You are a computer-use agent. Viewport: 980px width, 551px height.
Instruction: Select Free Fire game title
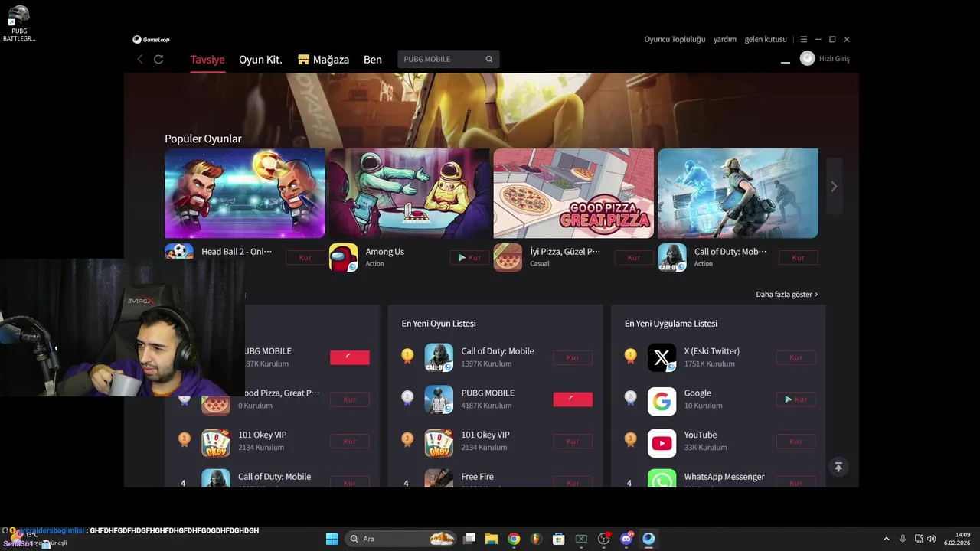477,477
